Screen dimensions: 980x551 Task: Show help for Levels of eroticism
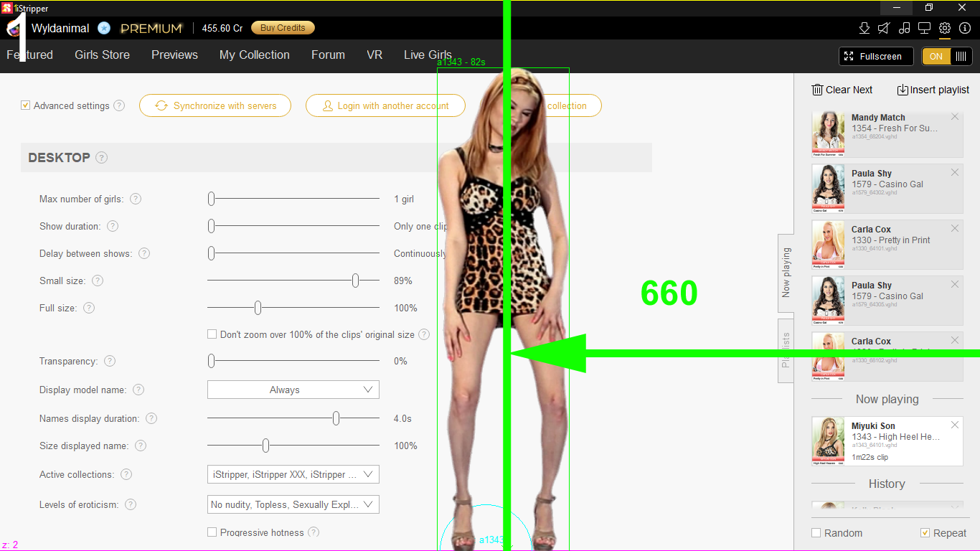coord(131,504)
